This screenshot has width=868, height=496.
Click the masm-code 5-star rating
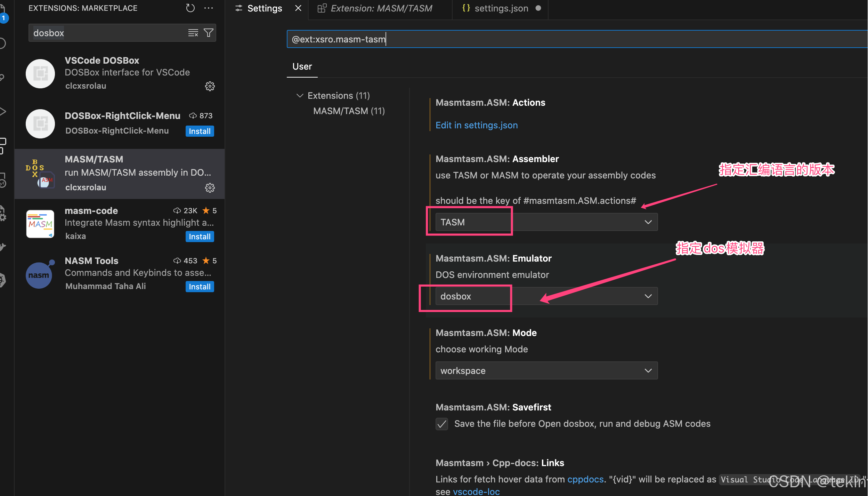[210, 210]
